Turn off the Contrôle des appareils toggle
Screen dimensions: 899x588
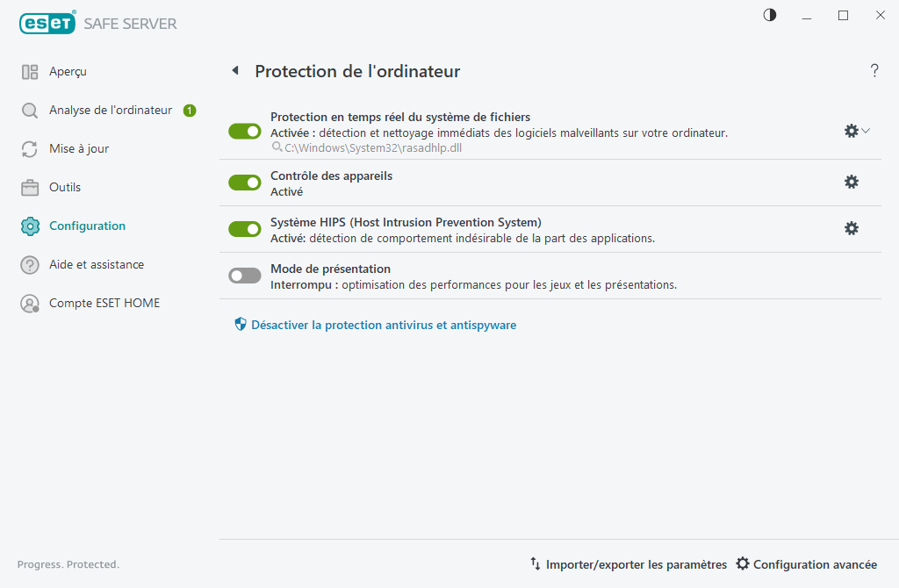(244, 182)
